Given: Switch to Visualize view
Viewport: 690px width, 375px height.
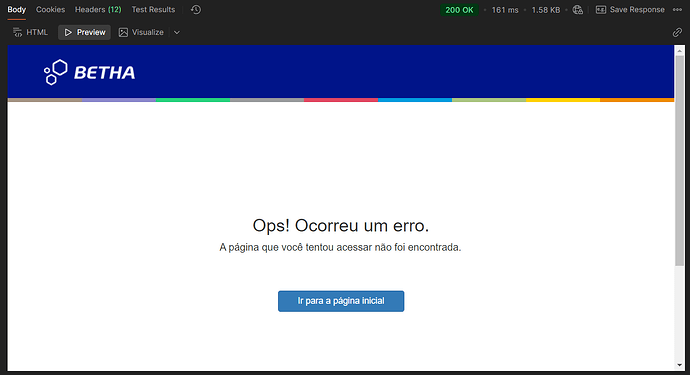Looking at the screenshot, I should [x=141, y=32].
